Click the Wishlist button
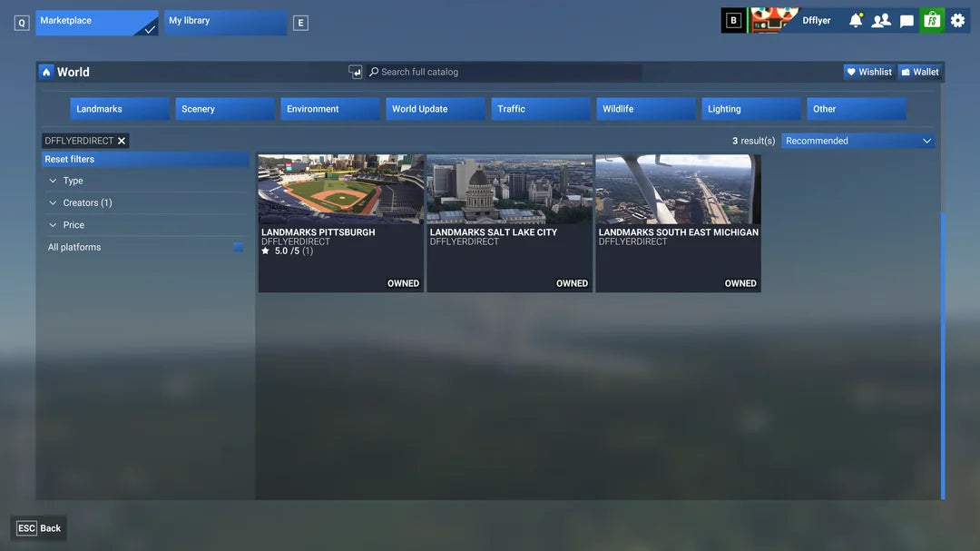 point(868,72)
